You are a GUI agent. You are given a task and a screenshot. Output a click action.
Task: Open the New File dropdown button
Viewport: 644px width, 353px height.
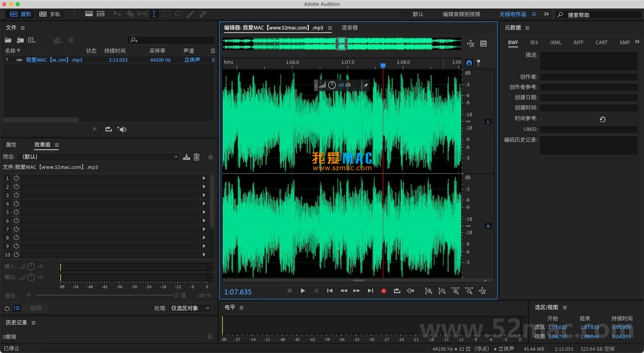tap(32, 40)
